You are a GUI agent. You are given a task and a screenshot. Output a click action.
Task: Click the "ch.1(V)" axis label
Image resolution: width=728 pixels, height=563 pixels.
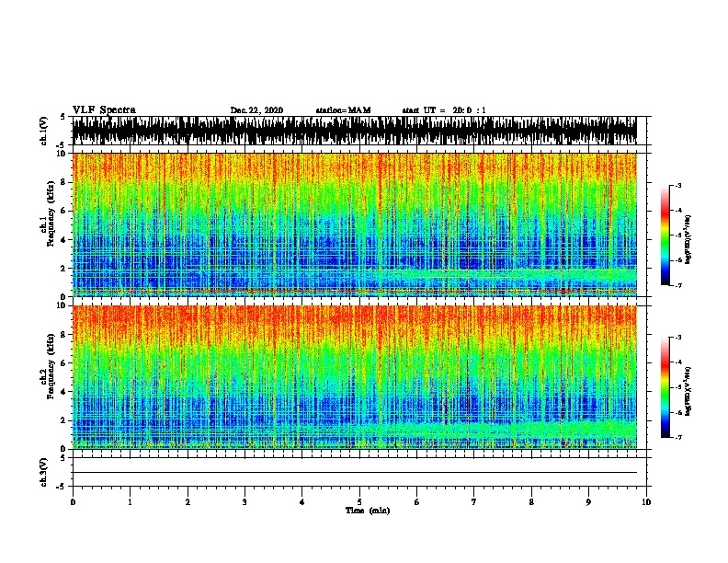point(44,131)
